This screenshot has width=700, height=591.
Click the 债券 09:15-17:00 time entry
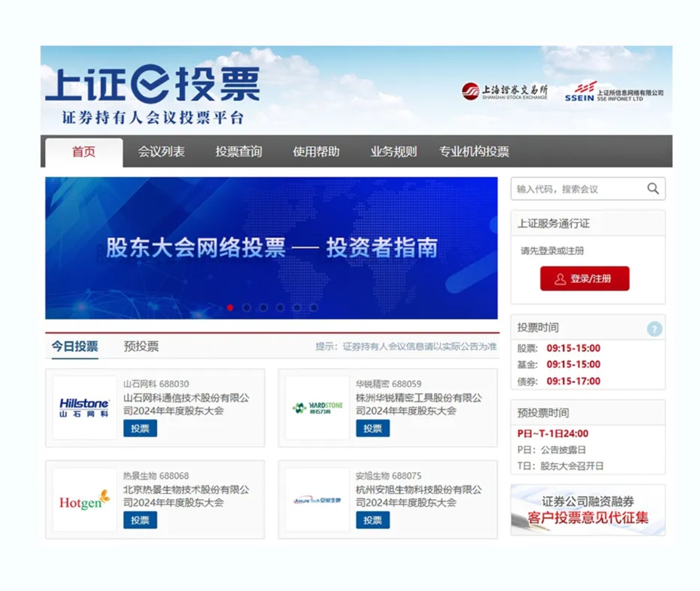point(559,381)
